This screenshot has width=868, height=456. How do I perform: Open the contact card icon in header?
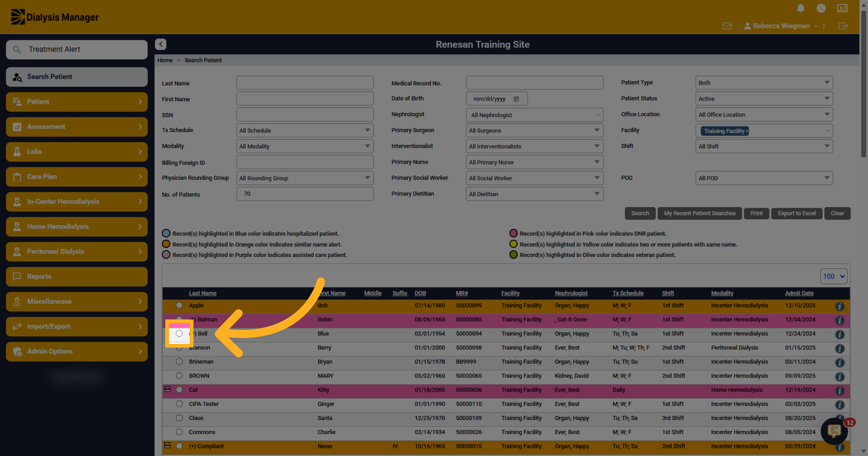(842, 8)
